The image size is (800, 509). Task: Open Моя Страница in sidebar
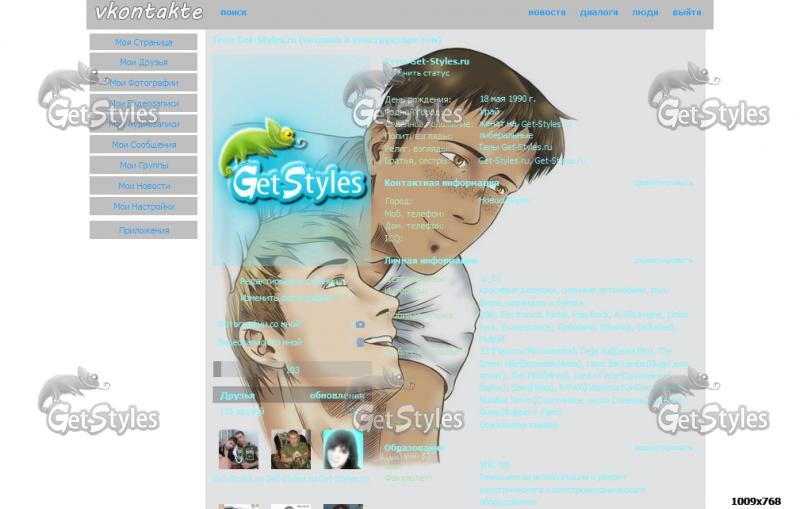pos(143,42)
